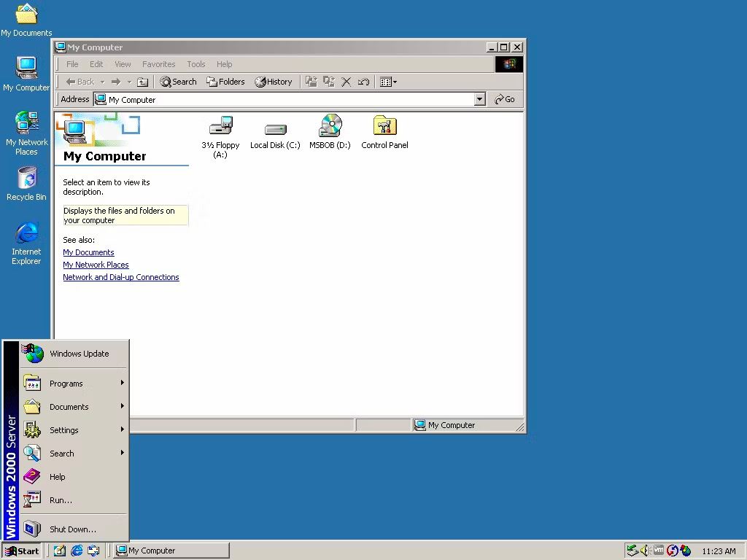This screenshot has width=747, height=560.
Task: Toggle the History explorer bar
Action: [274, 82]
